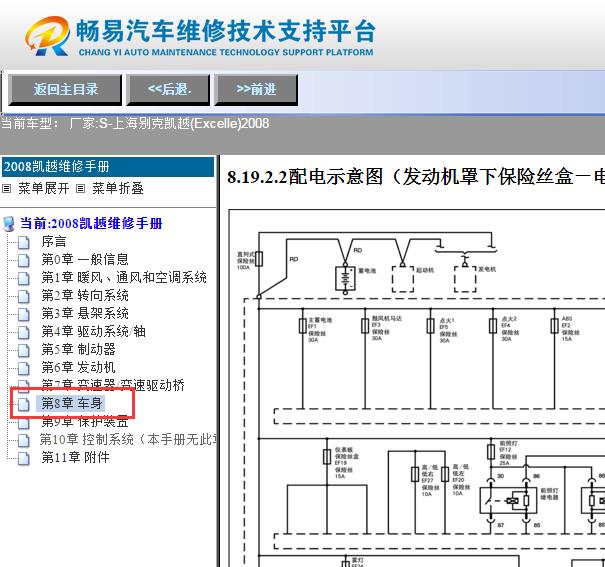Open 第1章 暖风、通风和空调系统
This screenshot has width=605, height=567.
click(x=124, y=277)
